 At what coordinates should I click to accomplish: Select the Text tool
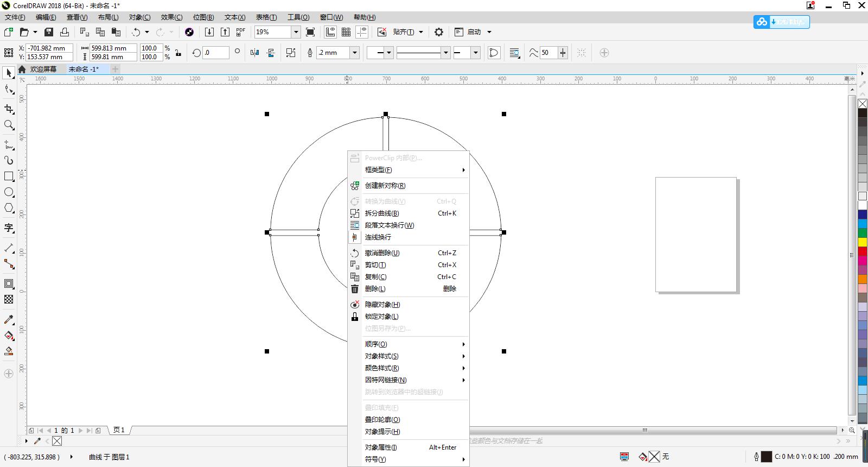point(9,228)
